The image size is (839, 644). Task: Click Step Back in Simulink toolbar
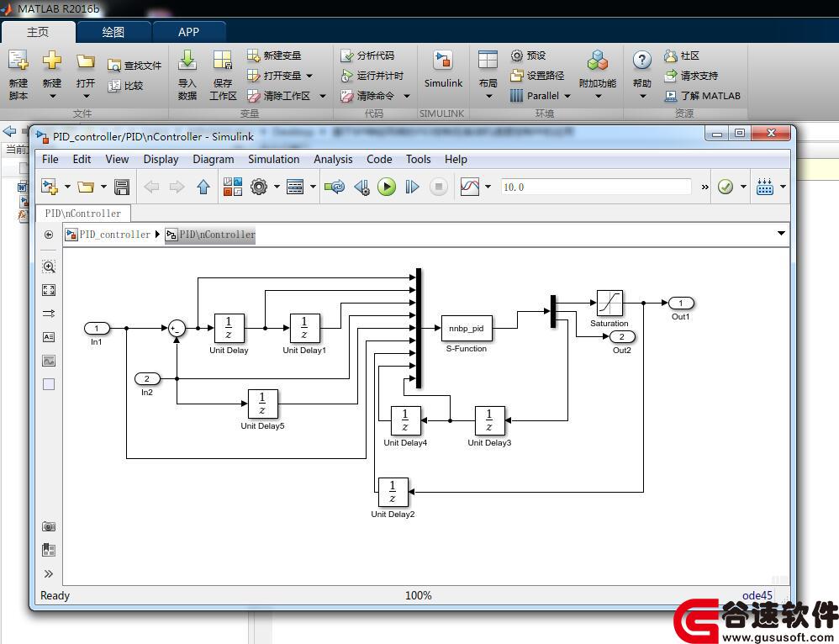[x=361, y=187]
